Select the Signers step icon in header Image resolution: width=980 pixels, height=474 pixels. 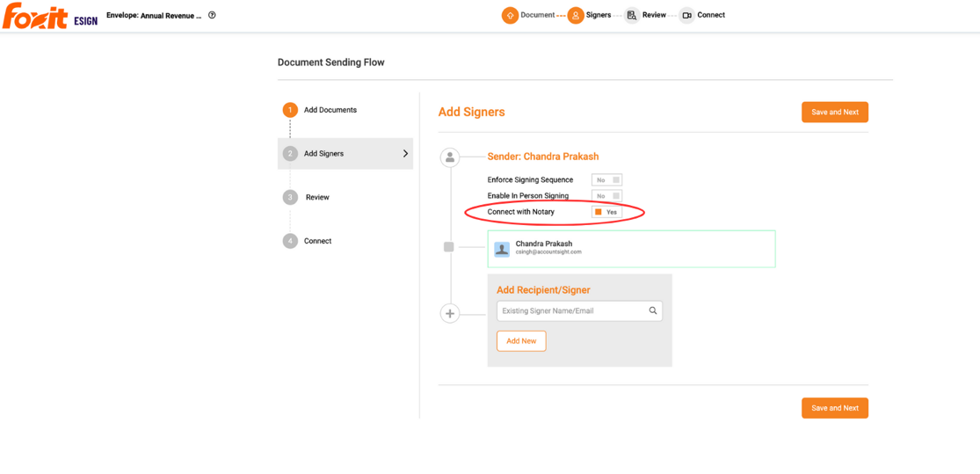576,15
